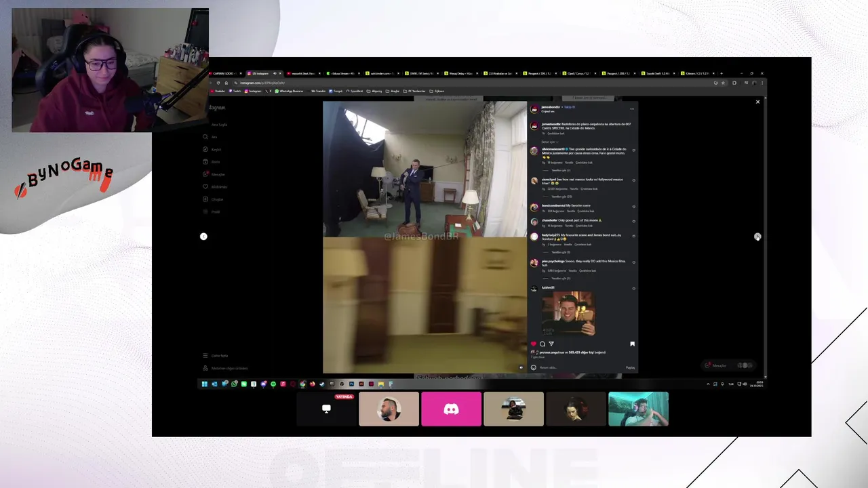Click Paylaş to post comment
This screenshot has height=488, width=868.
click(x=630, y=367)
